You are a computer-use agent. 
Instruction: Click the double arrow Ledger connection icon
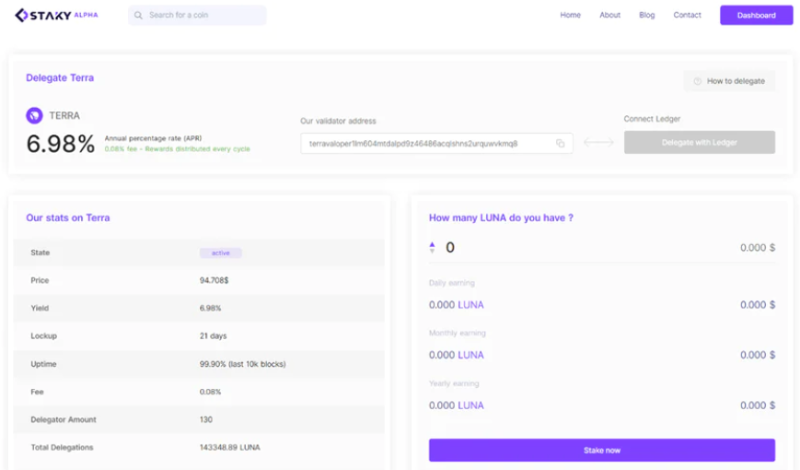click(x=598, y=143)
